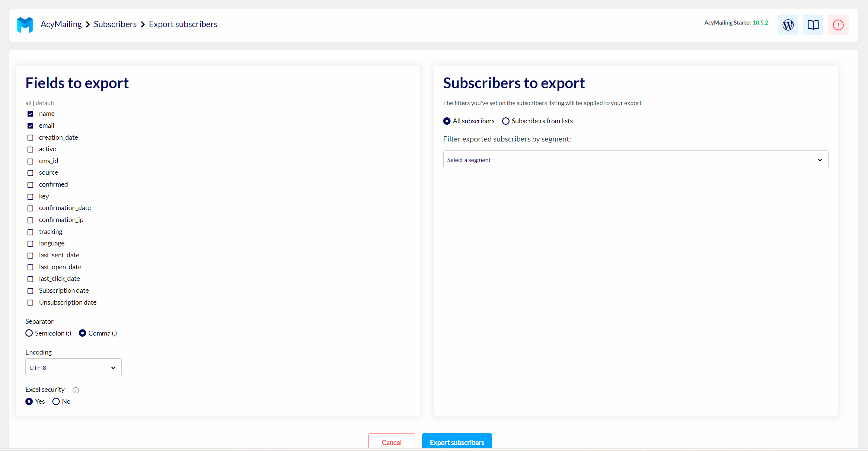Enable the creation_date checkbox
The image size is (868, 451).
[x=31, y=138]
